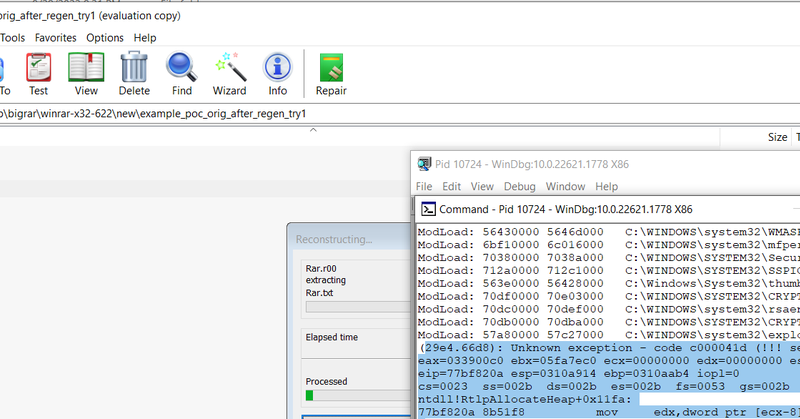Click the eip=77bf820a register line
Viewport: 800px width, 419px height.
579,374
